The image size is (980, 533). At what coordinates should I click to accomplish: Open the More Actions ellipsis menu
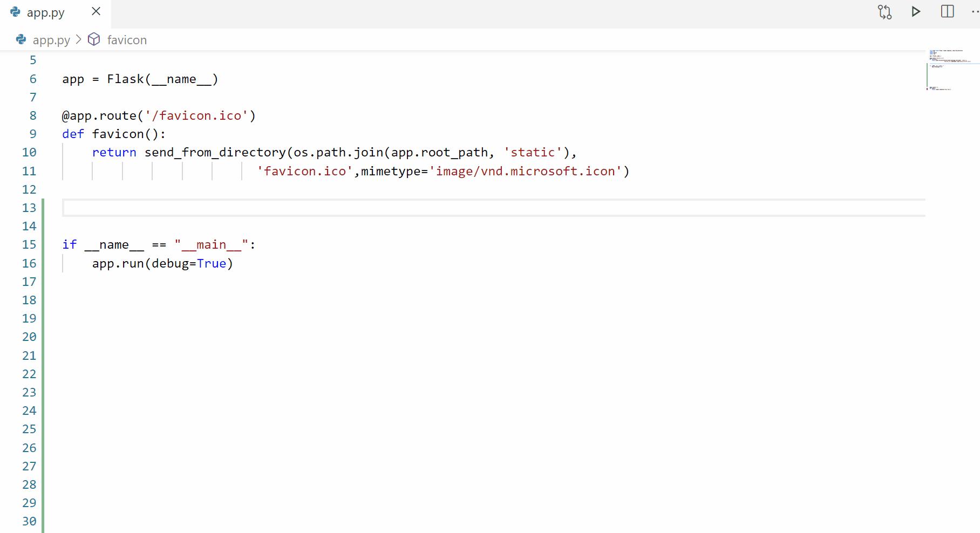pos(974,11)
